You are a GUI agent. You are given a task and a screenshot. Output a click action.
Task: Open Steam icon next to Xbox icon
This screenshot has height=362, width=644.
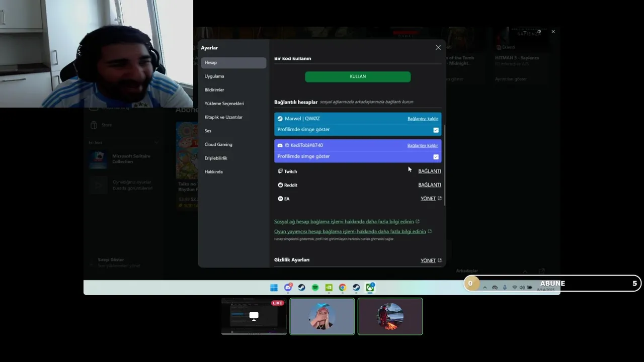click(x=356, y=288)
